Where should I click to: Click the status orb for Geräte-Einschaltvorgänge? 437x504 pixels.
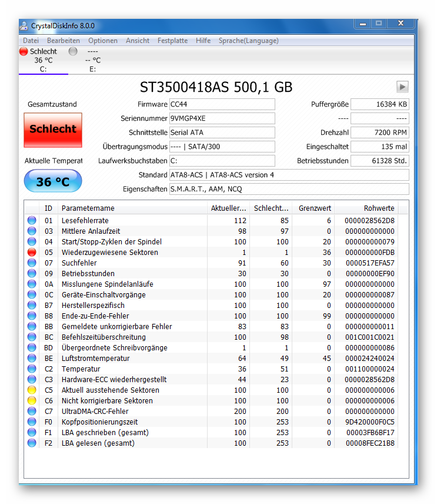(32, 294)
